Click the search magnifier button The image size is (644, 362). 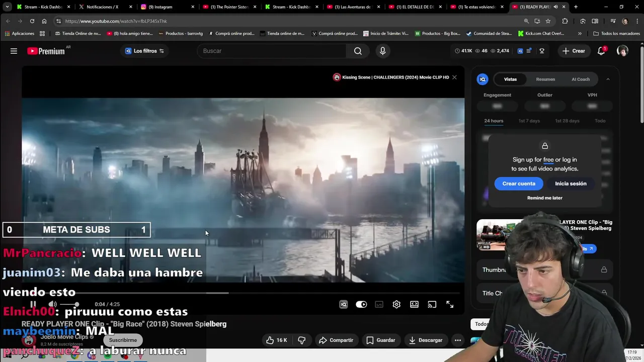358,51
